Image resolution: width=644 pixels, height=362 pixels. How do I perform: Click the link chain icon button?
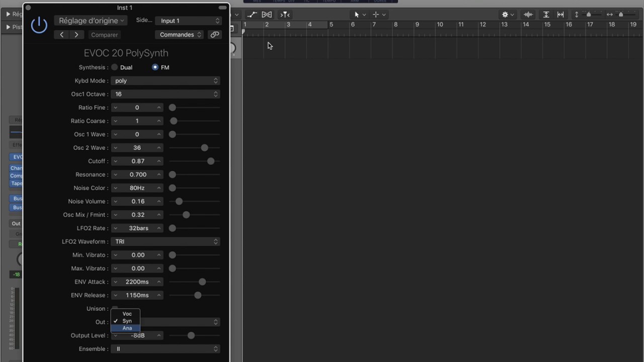[x=215, y=35]
